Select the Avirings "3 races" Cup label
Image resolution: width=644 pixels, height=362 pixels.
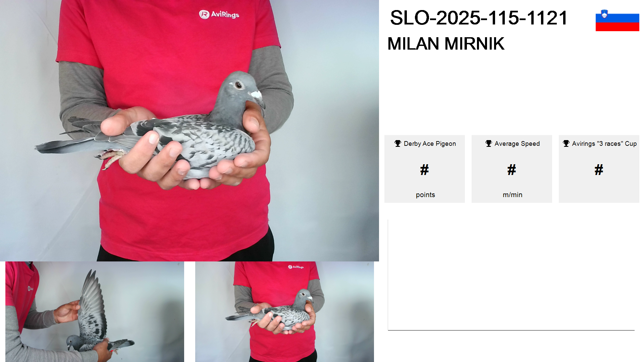point(604,144)
